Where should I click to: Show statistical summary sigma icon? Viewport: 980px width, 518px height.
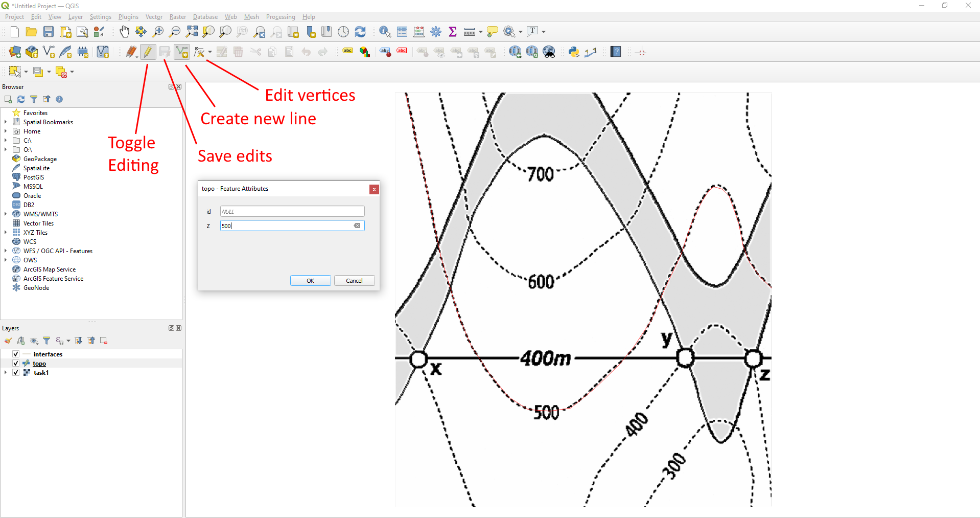pyautogui.click(x=453, y=32)
